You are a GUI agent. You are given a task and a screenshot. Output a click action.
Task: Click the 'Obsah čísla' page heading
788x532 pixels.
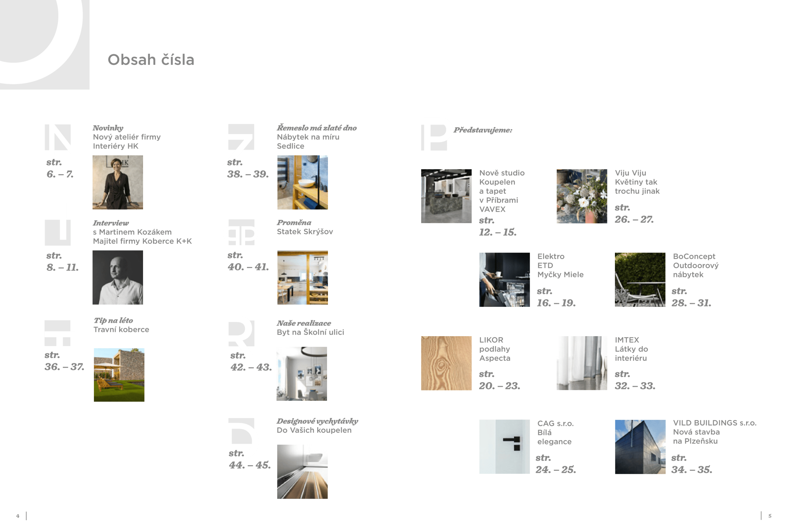coord(151,60)
